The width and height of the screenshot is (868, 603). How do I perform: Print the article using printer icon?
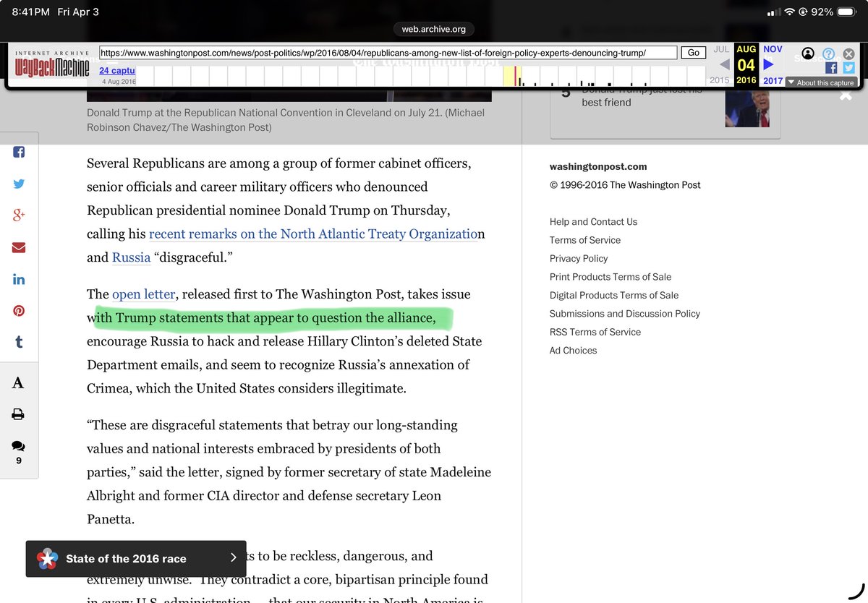coord(19,414)
